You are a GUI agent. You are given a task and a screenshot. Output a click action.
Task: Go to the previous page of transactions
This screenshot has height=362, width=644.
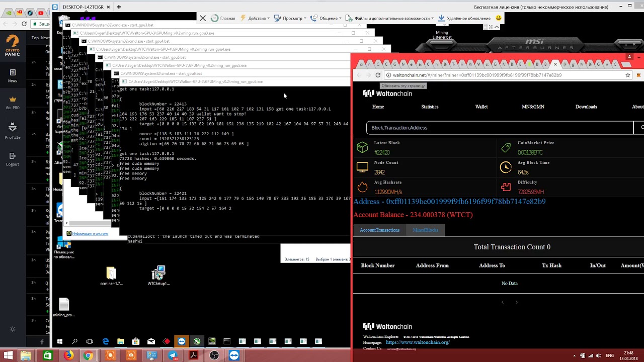tap(502, 302)
